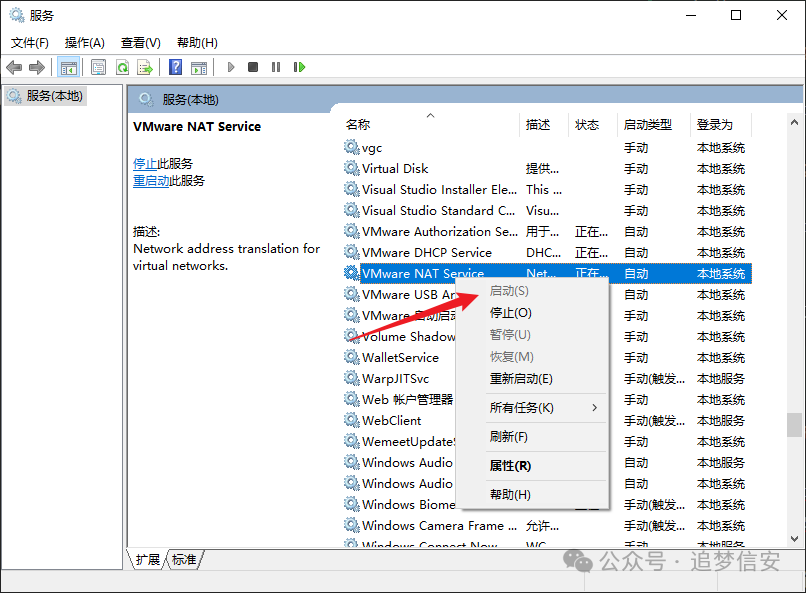Toggle the show/hide action pane icon
The image size is (806, 593).
click(199, 67)
